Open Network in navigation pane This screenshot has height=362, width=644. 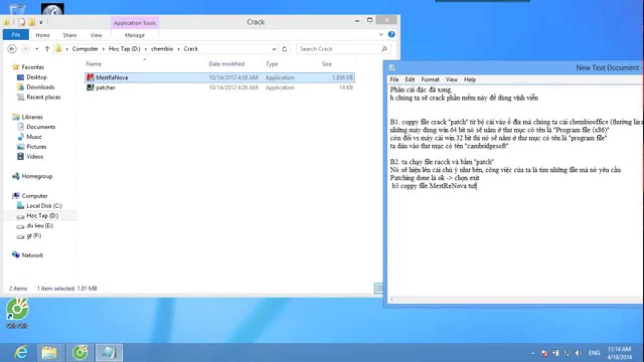(x=32, y=255)
